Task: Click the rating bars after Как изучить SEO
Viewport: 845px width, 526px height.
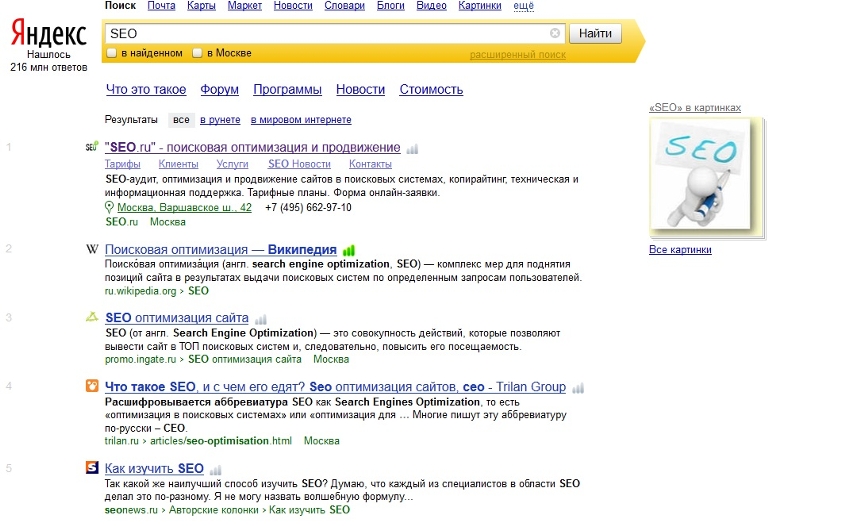Action: click(216, 469)
